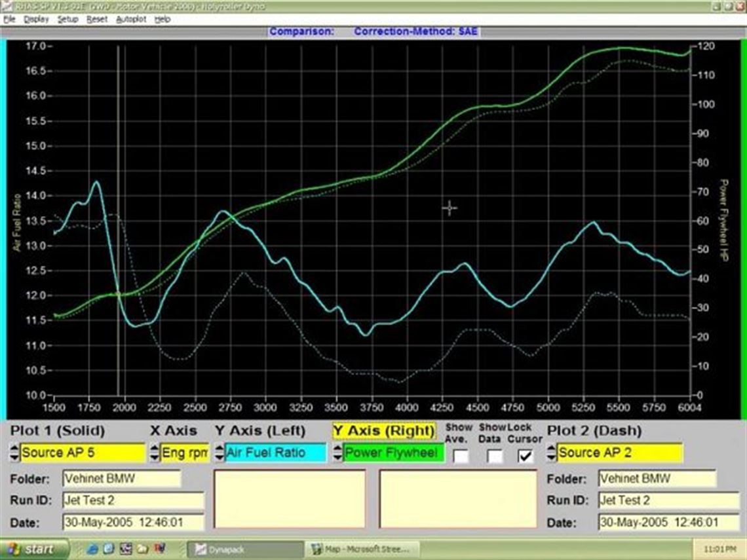This screenshot has height=560, width=747.
Task: Maximize the Dynapack window
Action: pos(729,6)
